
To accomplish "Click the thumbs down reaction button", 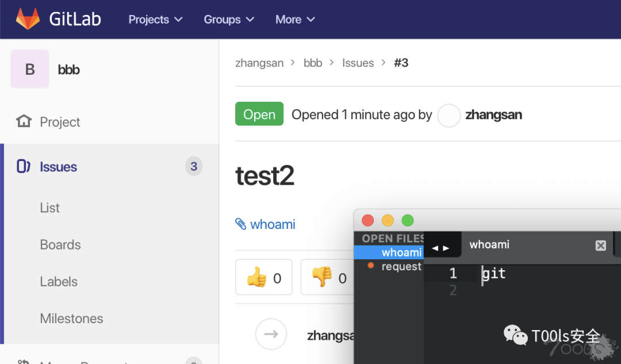I will tap(327, 277).
